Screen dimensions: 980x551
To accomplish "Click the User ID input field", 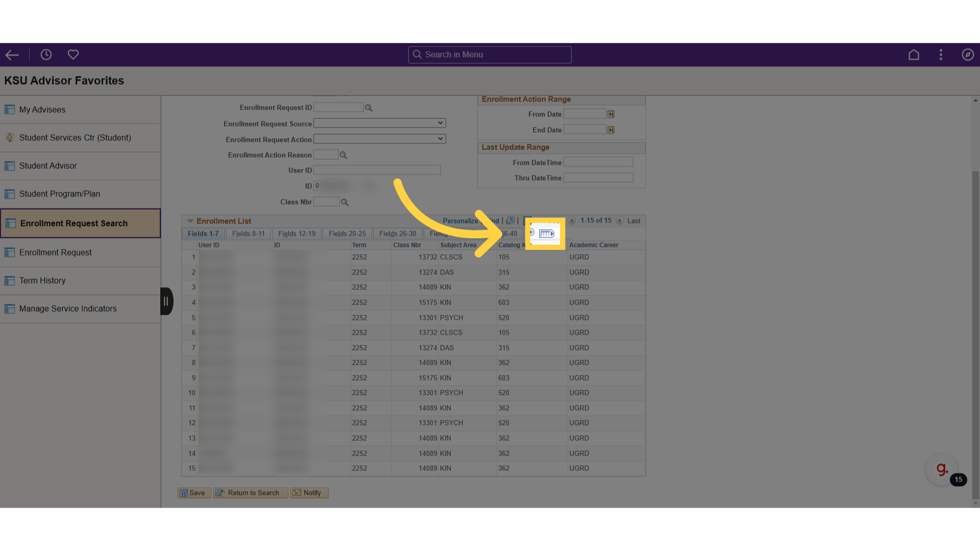I will (x=377, y=170).
